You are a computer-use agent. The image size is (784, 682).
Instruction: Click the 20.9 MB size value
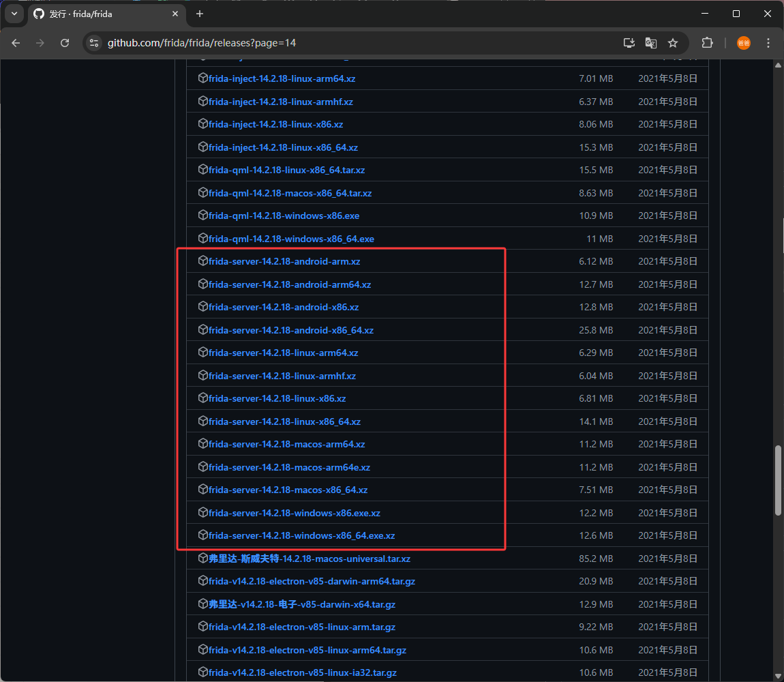click(596, 582)
